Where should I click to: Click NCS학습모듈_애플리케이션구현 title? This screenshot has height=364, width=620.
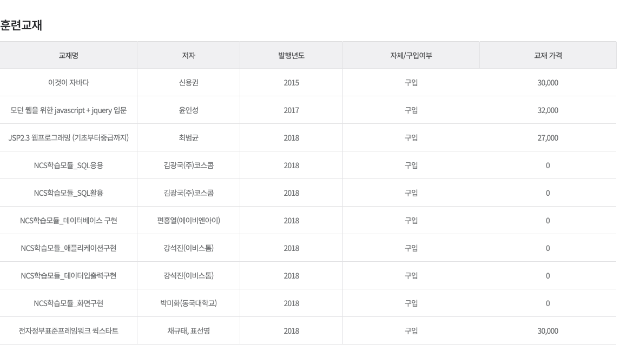pyautogui.click(x=68, y=248)
